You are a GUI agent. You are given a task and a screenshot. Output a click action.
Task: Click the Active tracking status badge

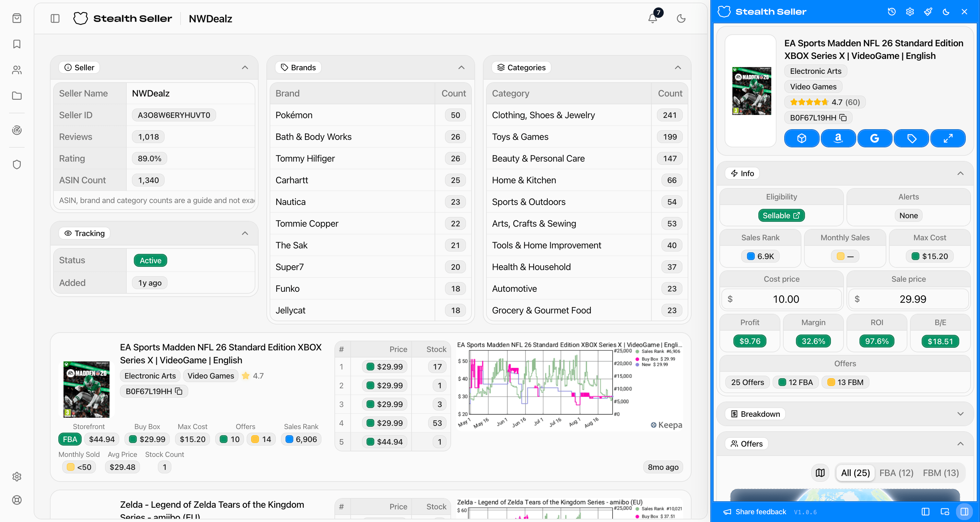(x=150, y=260)
